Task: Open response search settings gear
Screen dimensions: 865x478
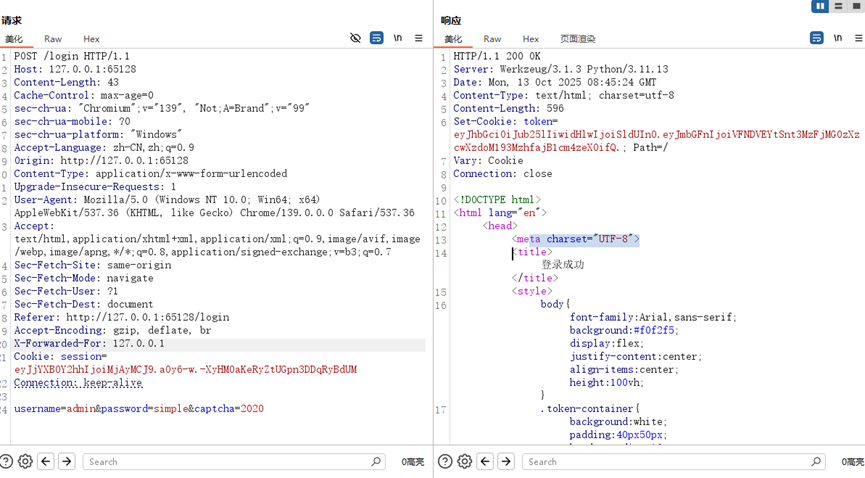Action: 465,461
